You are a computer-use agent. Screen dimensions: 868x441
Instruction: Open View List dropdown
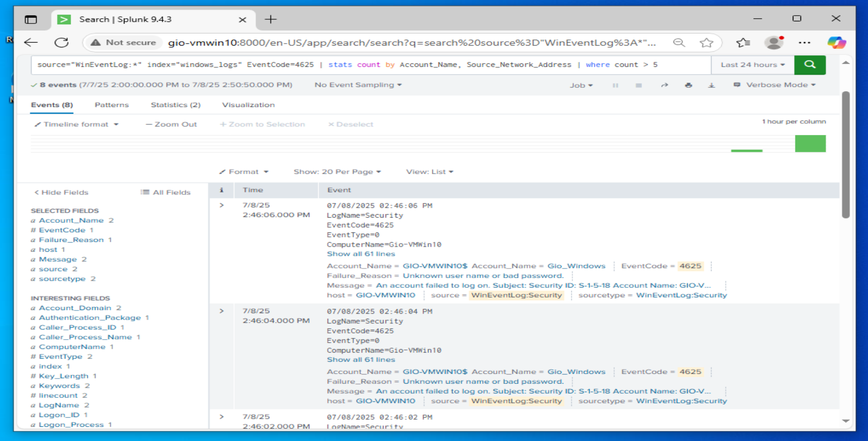[430, 172]
